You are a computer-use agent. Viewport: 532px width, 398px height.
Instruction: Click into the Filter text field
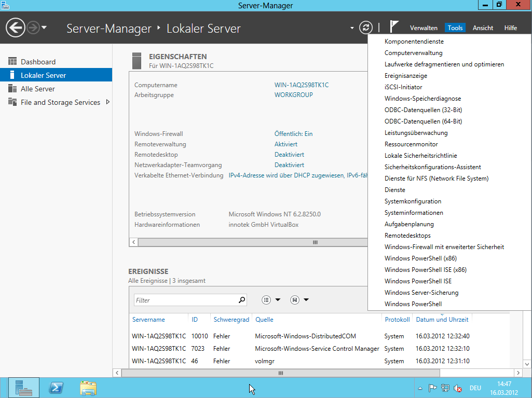[184, 300]
